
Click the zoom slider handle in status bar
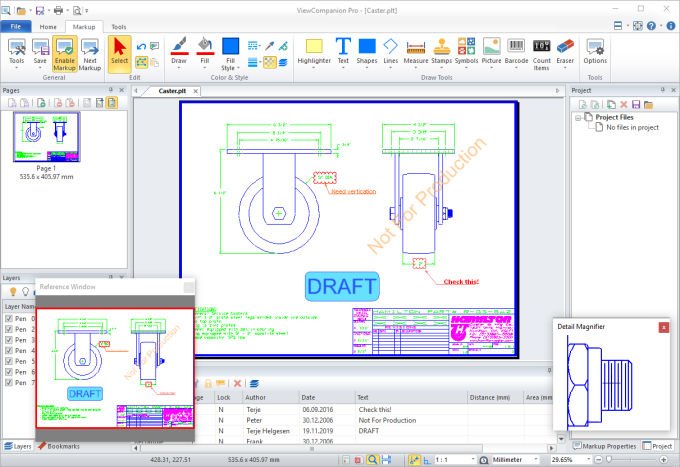coord(608,460)
